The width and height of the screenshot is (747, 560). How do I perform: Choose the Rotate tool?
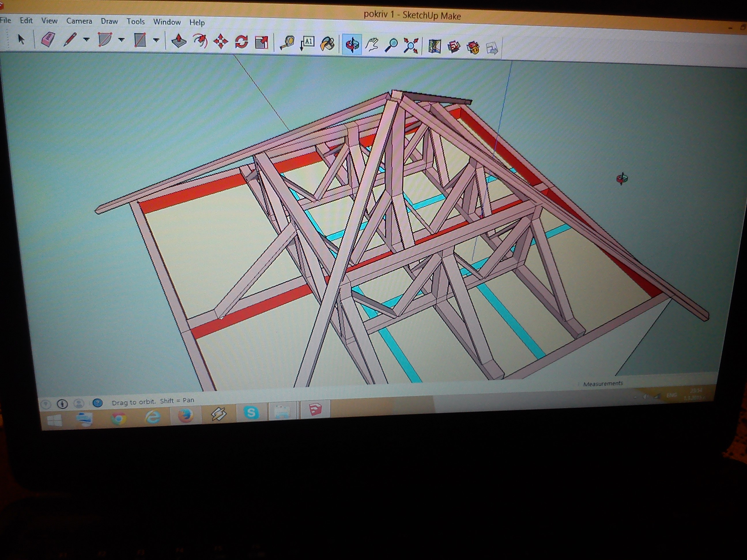coord(242,42)
